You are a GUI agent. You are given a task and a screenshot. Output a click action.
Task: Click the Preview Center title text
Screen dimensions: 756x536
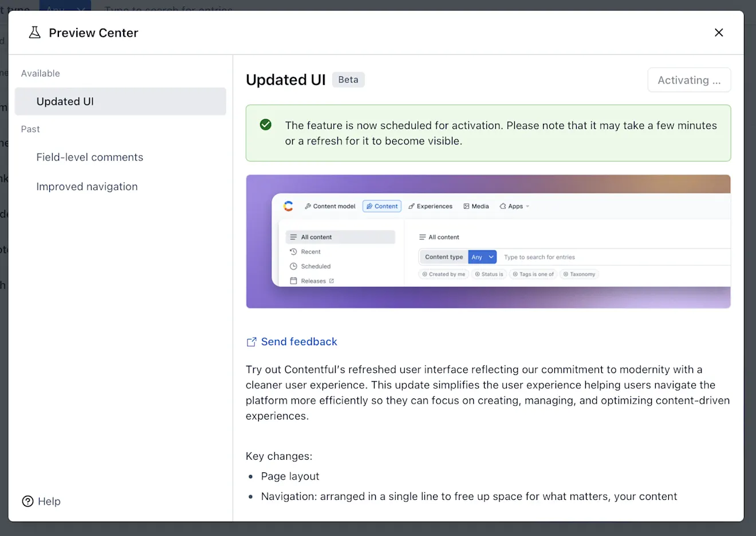93,33
